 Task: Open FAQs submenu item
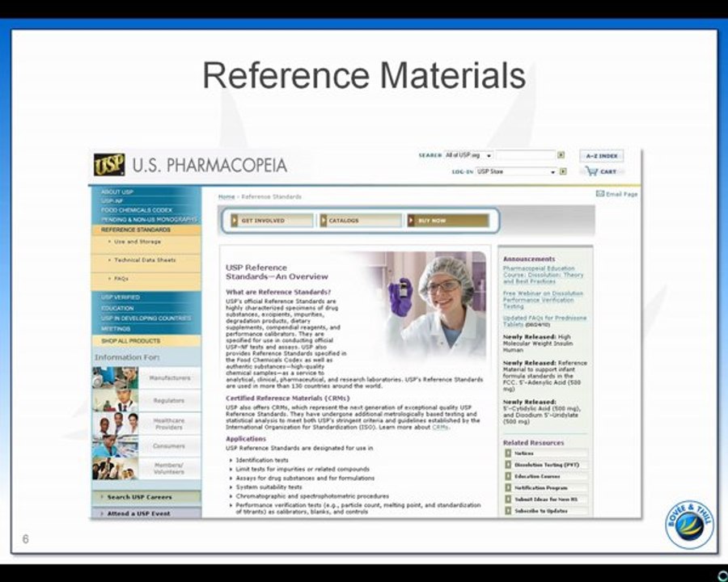(x=146, y=278)
